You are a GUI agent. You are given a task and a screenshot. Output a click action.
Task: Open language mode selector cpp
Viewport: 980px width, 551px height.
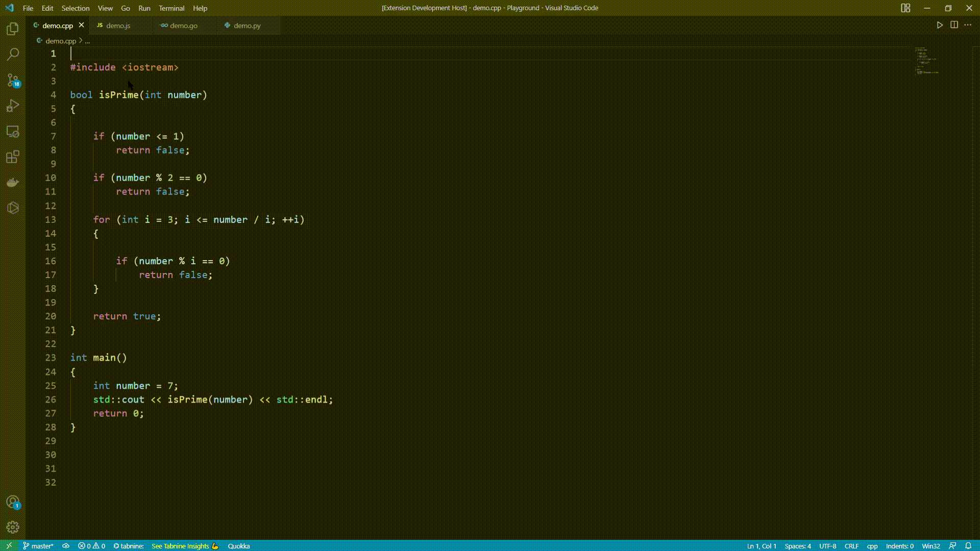click(872, 546)
